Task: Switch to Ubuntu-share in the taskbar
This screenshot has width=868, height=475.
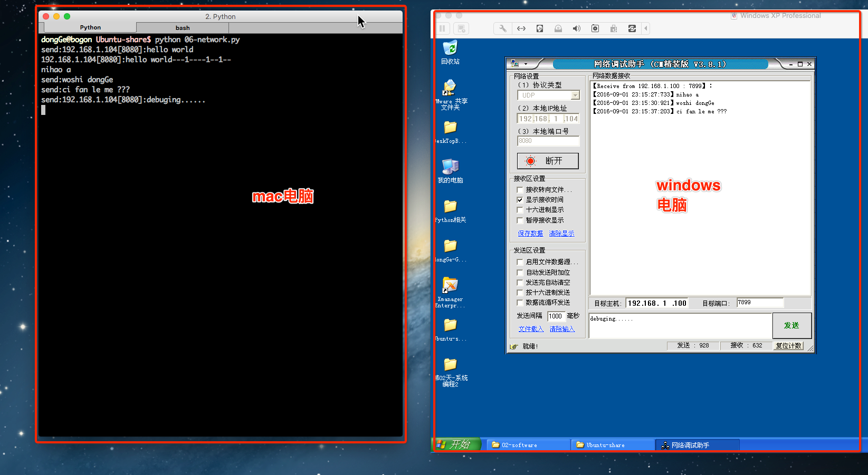Action: pos(612,445)
